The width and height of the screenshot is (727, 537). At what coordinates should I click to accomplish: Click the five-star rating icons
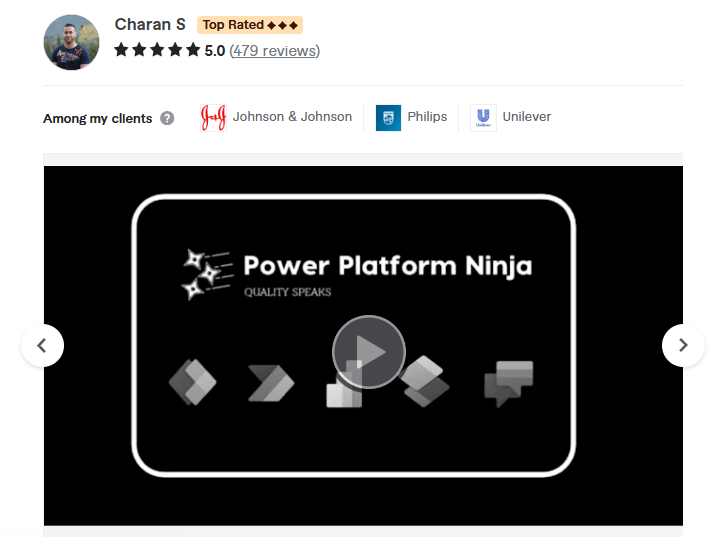click(x=157, y=50)
